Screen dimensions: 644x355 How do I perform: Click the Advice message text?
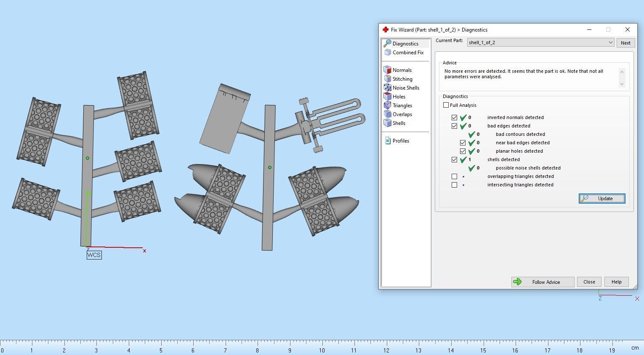pyautogui.click(x=524, y=74)
